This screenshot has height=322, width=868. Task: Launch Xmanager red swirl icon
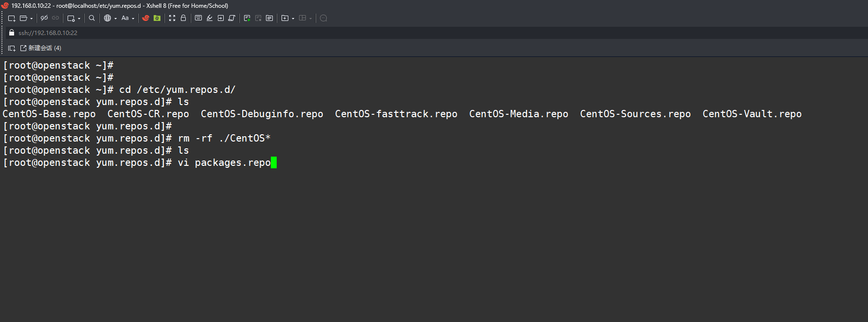click(x=145, y=18)
